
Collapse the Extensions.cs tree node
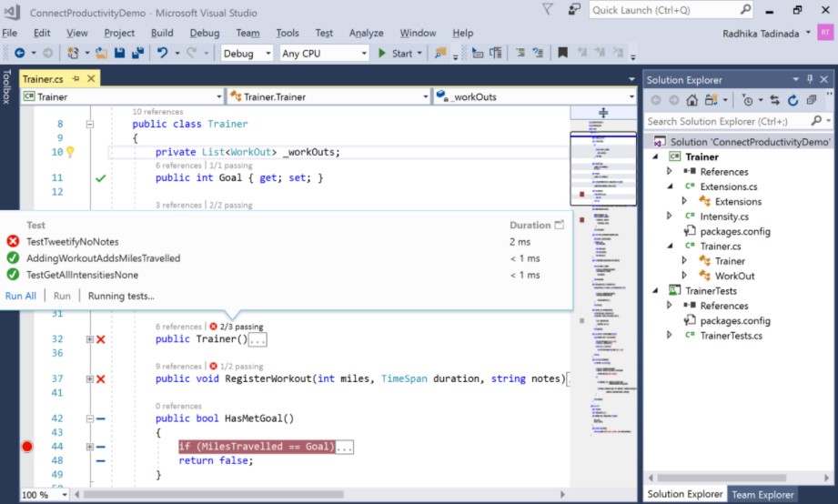671,186
